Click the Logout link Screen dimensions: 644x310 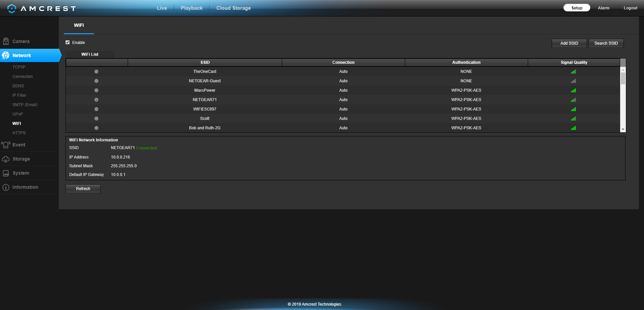630,8
